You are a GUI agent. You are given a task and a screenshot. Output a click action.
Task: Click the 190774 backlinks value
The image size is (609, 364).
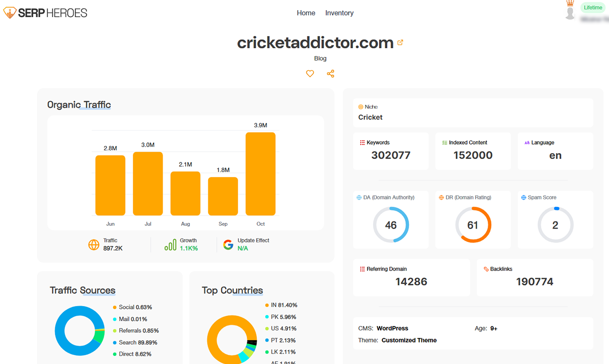535,282
